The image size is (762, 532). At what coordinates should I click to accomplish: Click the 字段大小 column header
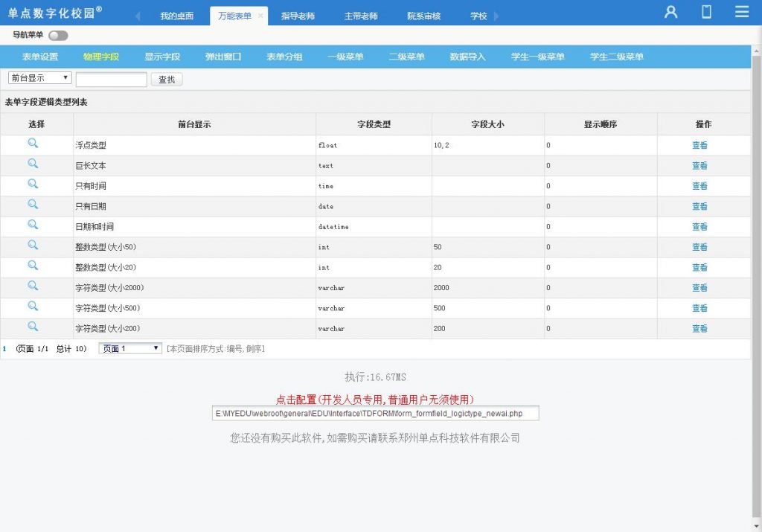tap(488, 124)
